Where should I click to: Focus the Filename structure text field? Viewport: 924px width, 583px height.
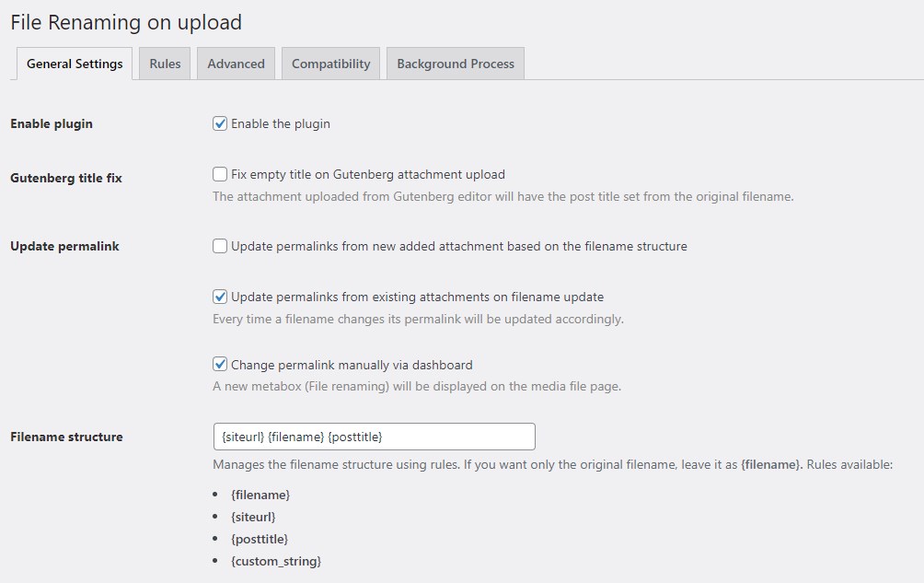coord(374,437)
